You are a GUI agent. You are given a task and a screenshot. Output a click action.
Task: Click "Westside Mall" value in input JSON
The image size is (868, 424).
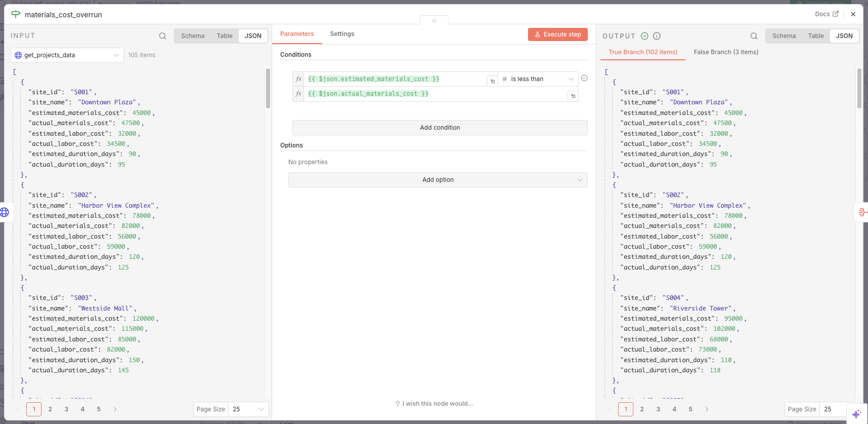105,309
